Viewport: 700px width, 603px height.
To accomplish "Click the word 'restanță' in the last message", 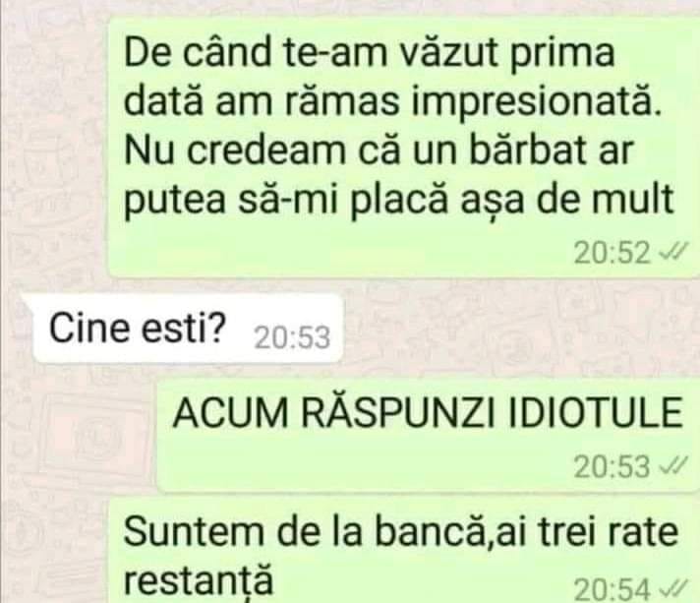I will 198,580.
